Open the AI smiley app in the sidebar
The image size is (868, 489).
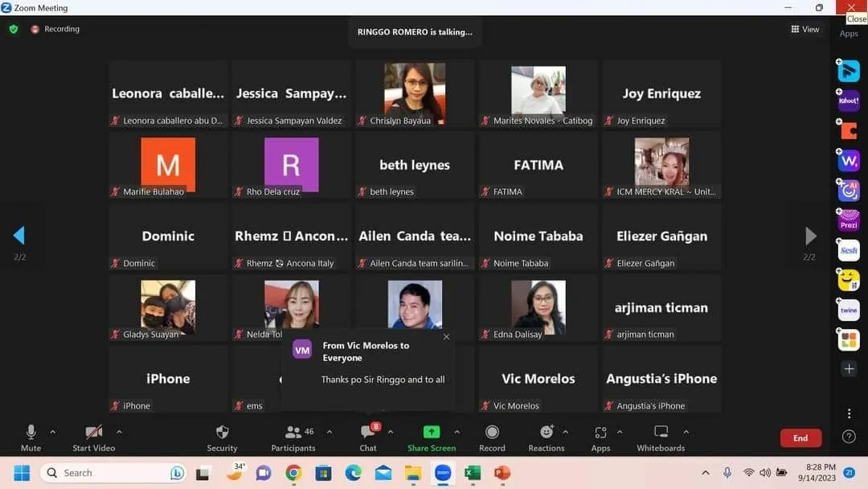pos(849,191)
